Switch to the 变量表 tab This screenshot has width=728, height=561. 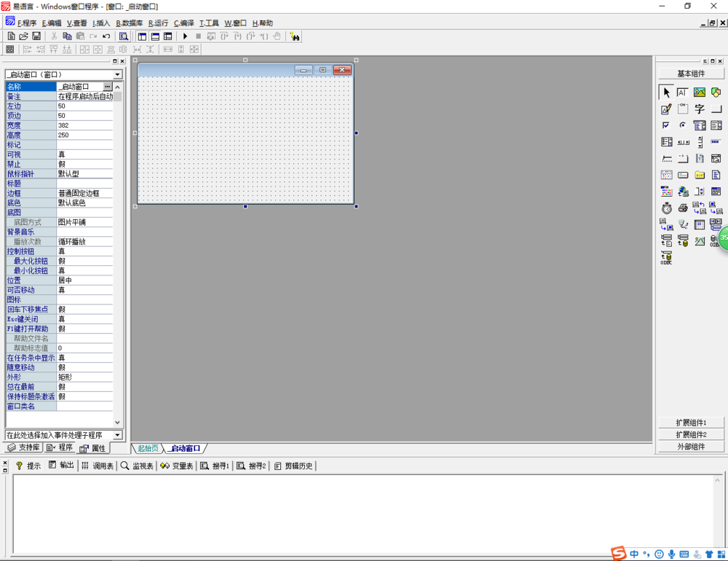[x=177, y=466]
